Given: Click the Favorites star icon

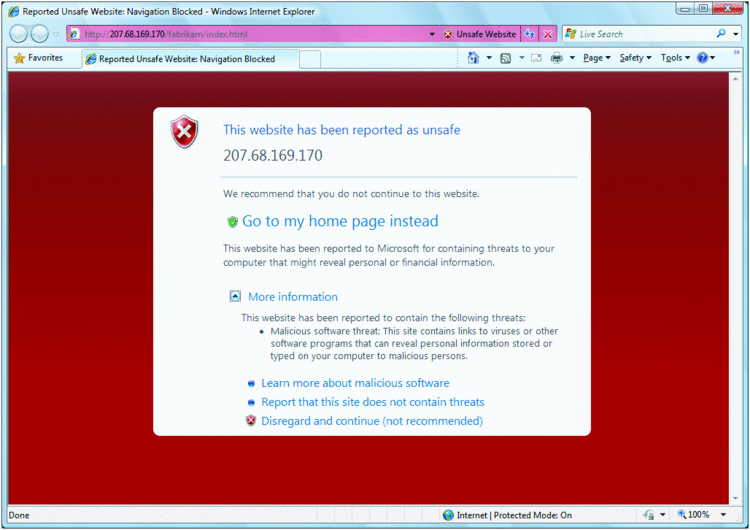Looking at the screenshot, I should pyautogui.click(x=20, y=58).
